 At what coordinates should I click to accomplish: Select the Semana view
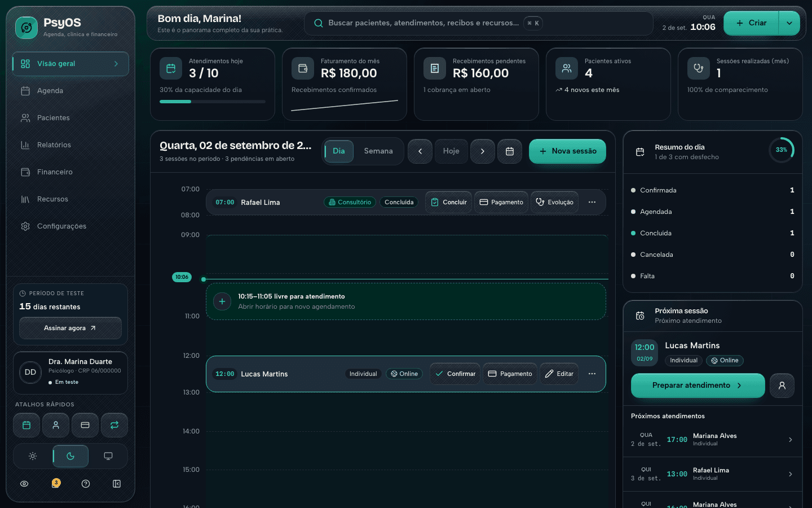378,151
